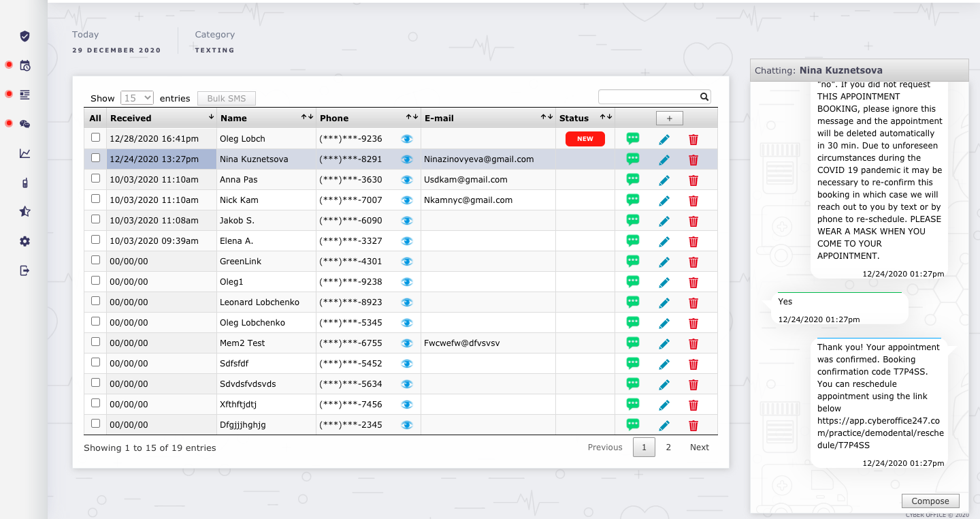This screenshot has height=519, width=980.
Task: Go to page 2 of entries
Action: tap(668, 447)
